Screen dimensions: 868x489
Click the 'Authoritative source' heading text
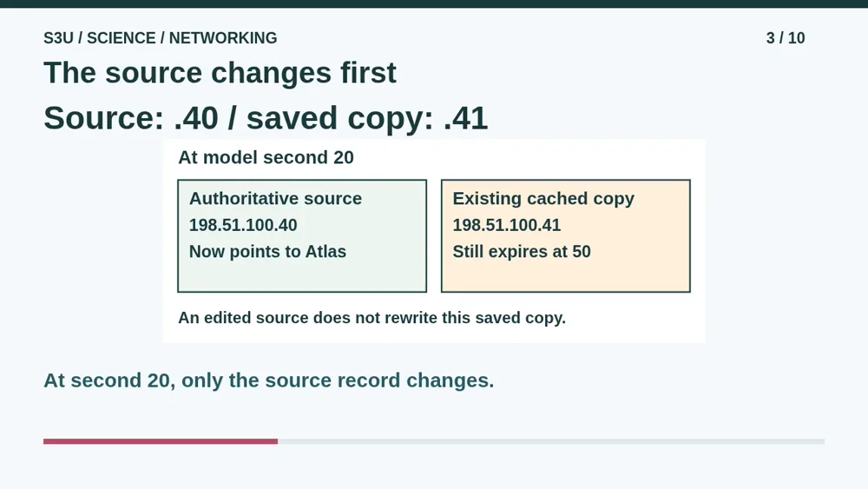pyautogui.click(x=275, y=198)
